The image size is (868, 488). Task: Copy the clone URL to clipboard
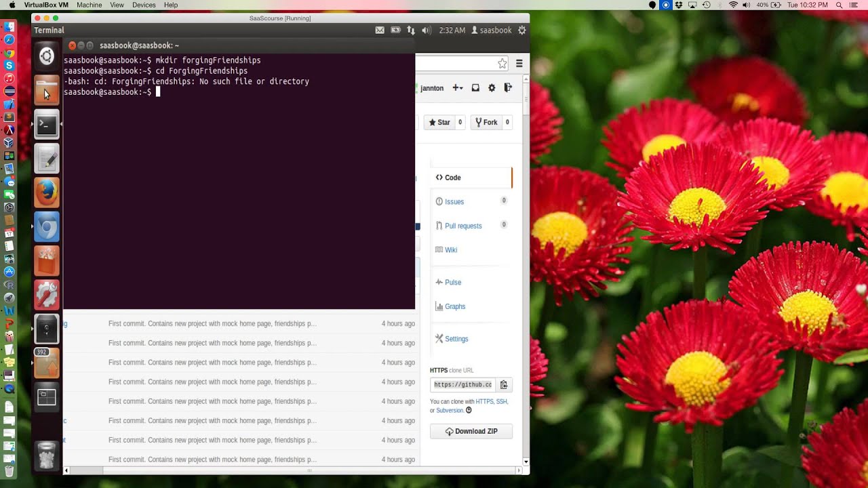(504, 385)
